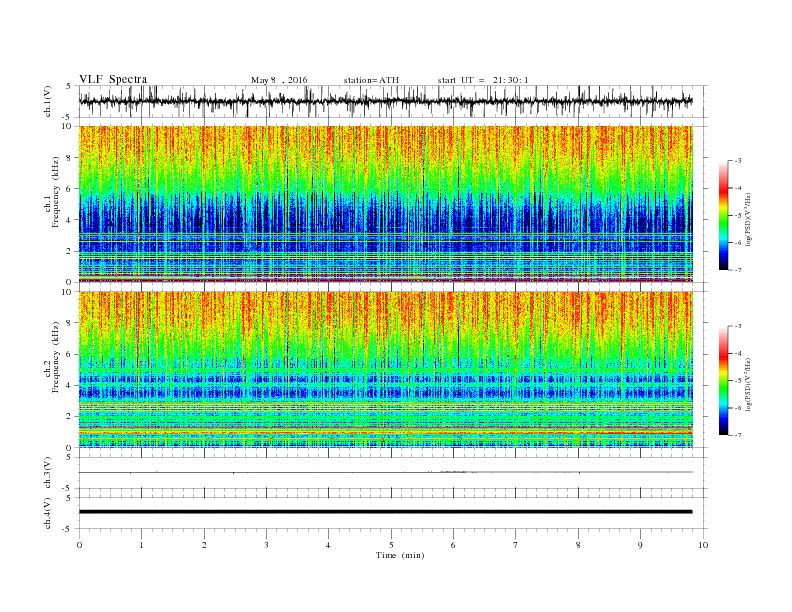Click the "6" tick on the time axis

pyautogui.click(x=453, y=545)
